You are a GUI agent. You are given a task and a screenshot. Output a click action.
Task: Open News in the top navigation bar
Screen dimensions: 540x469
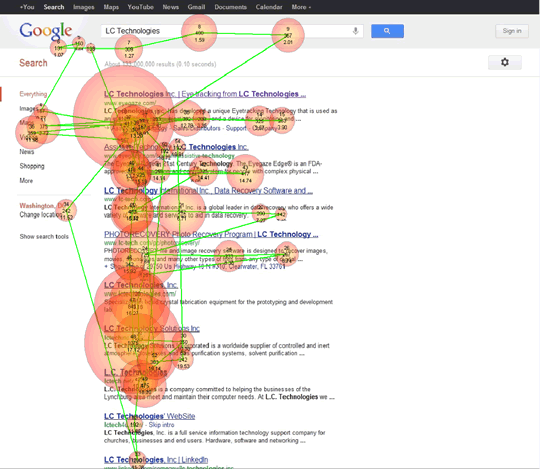click(171, 7)
